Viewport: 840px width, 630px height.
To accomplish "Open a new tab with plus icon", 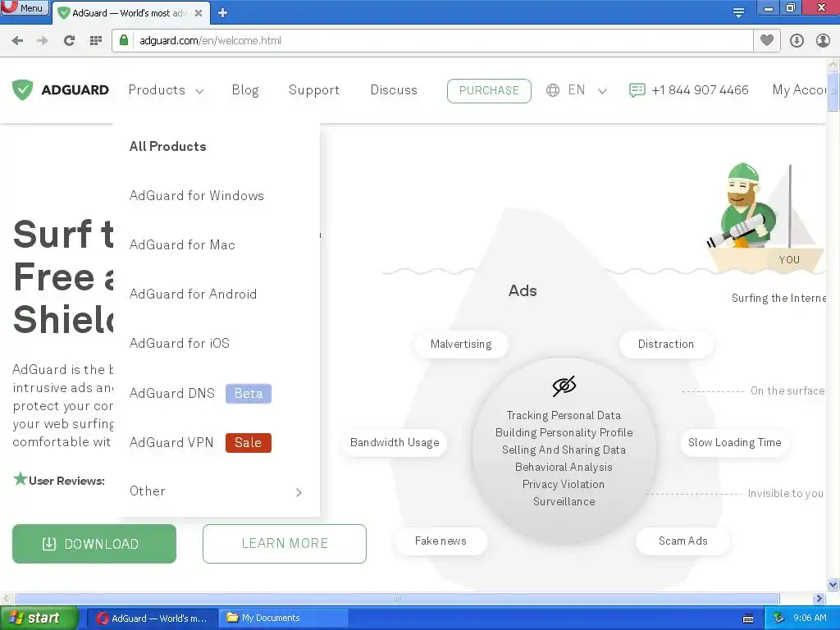I will [x=223, y=13].
